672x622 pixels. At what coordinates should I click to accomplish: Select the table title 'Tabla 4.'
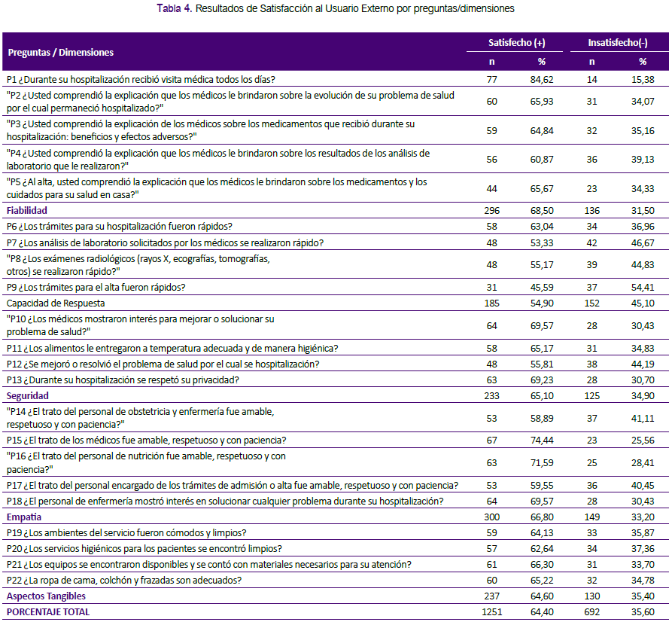(x=175, y=8)
